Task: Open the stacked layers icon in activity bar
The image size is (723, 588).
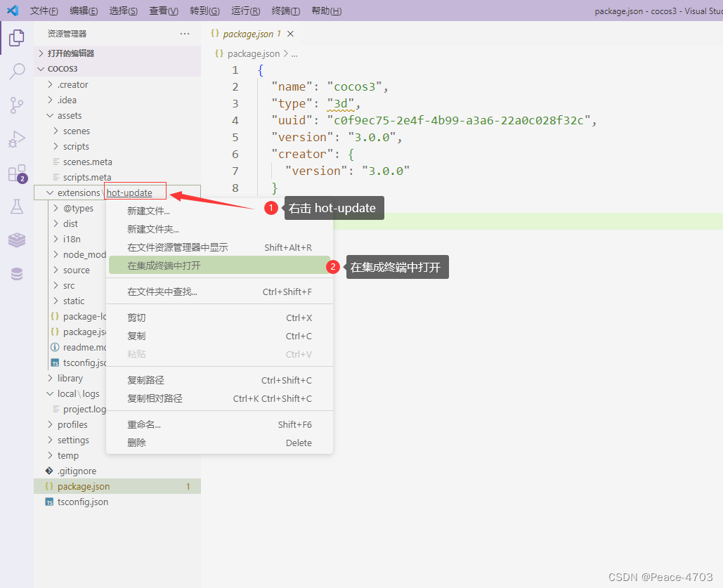Action: click(17, 240)
